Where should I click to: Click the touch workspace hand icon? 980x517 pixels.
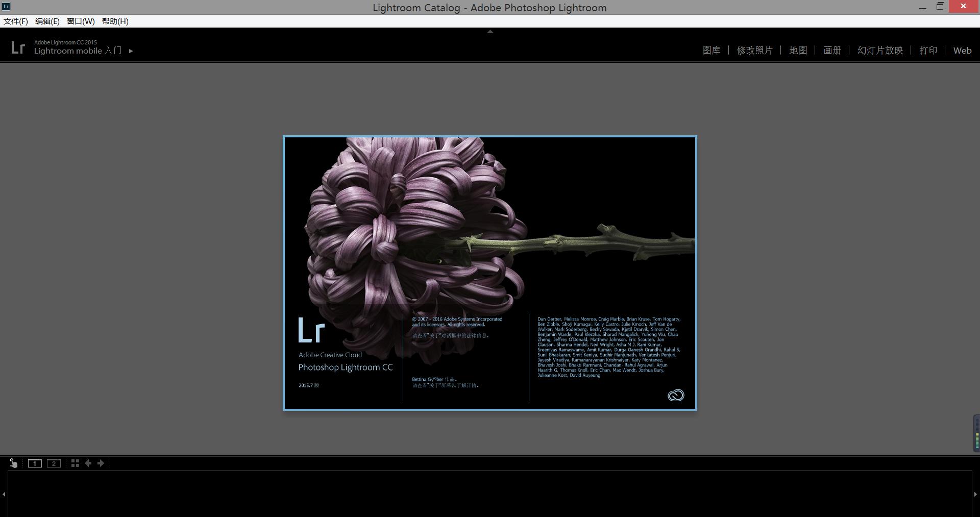13,463
